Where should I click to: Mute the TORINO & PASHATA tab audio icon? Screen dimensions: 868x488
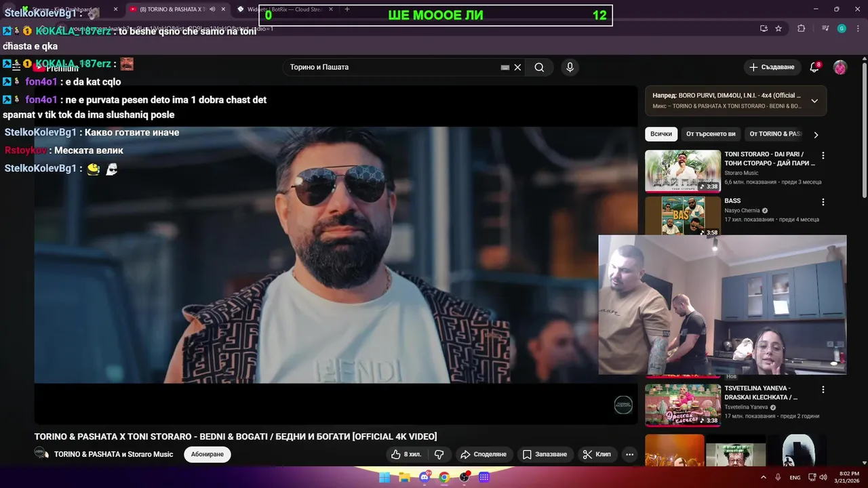coord(212,9)
